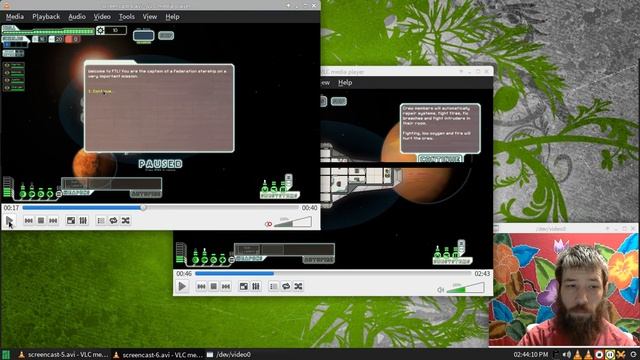Viewport: 640px width, 360px height.
Task: Click total time 02:43 in screencast-6 window
Action: (482, 273)
